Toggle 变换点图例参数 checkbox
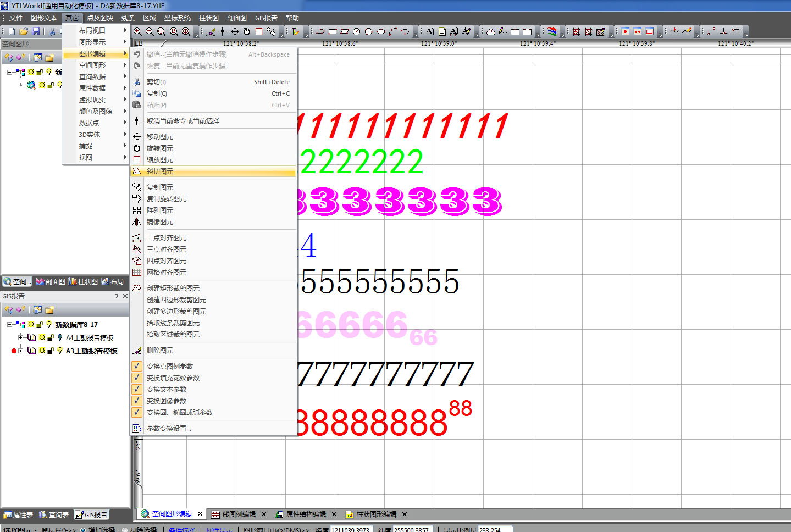The width and height of the screenshot is (791, 532). tap(137, 366)
